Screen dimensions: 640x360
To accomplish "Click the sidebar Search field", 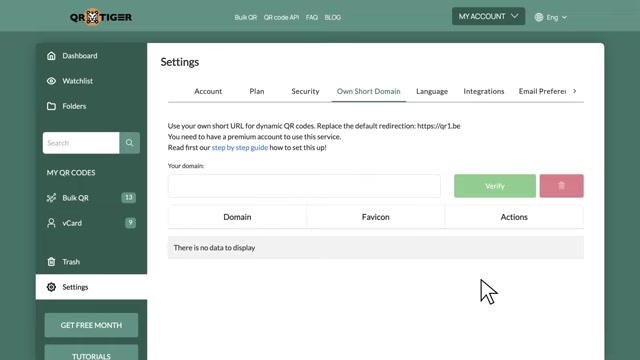I will tap(81, 143).
